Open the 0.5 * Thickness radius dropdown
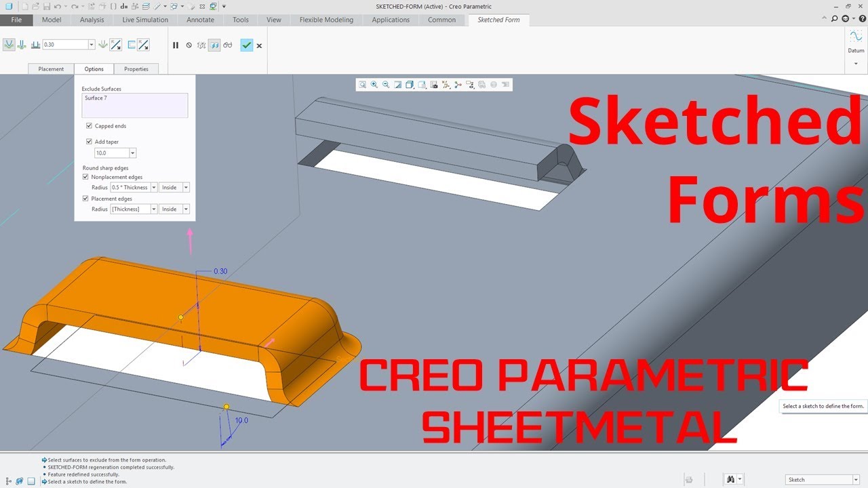This screenshot has width=868, height=488. pyautogui.click(x=154, y=187)
